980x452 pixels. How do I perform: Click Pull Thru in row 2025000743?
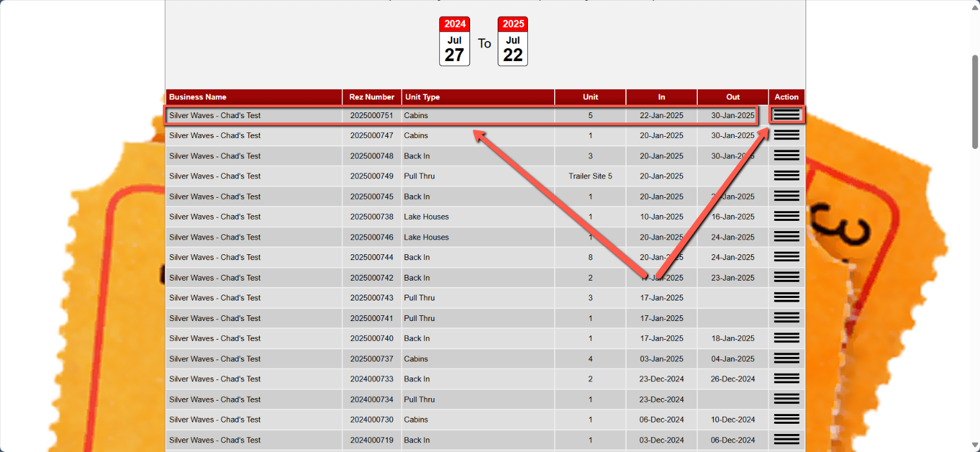tap(419, 297)
